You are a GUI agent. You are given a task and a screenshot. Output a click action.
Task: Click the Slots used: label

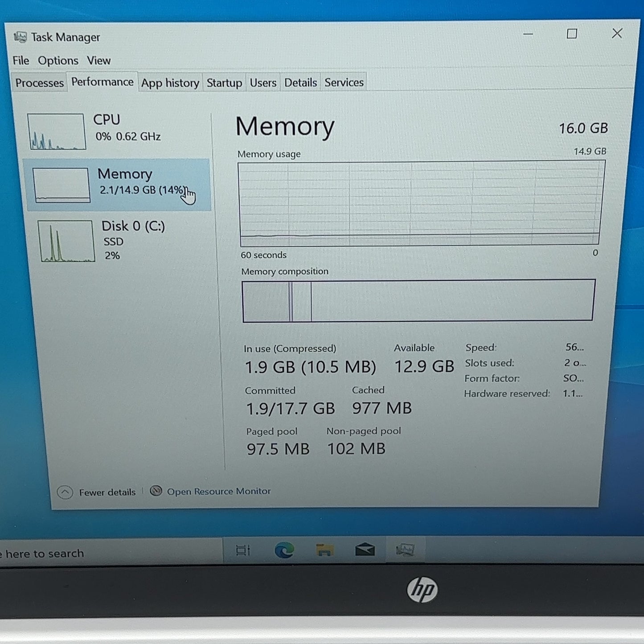489,363
